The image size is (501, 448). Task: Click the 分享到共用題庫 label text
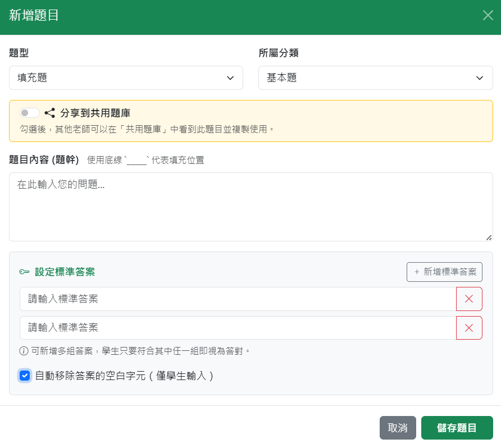pos(95,113)
